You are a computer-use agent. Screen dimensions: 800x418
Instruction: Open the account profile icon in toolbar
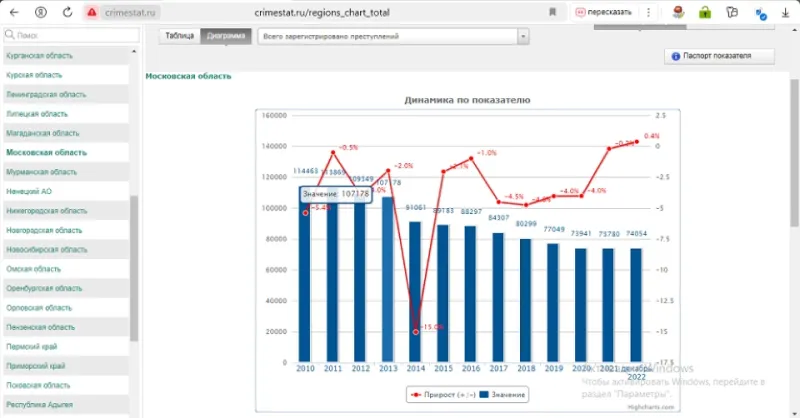click(41, 12)
